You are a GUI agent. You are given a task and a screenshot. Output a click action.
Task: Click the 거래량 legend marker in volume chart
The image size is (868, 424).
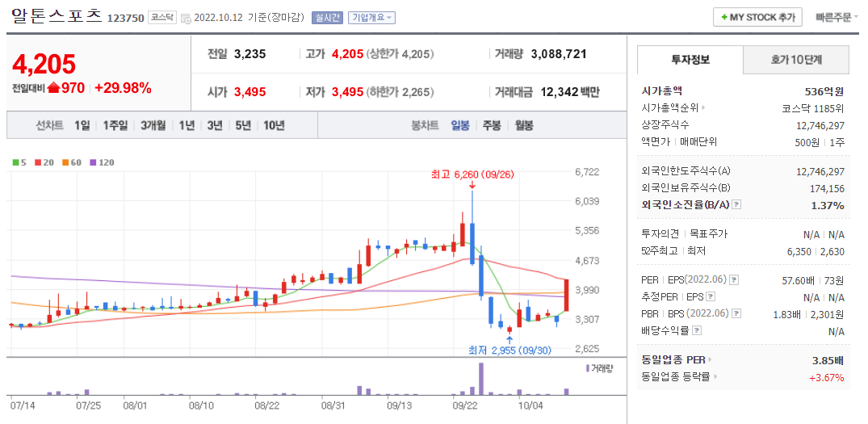point(587,368)
